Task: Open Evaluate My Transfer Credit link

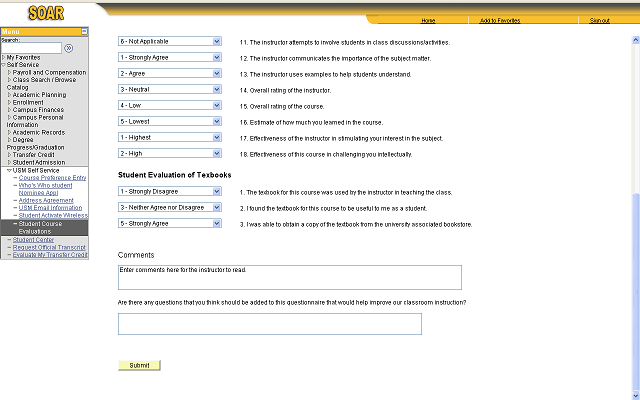Action: [50, 255]
